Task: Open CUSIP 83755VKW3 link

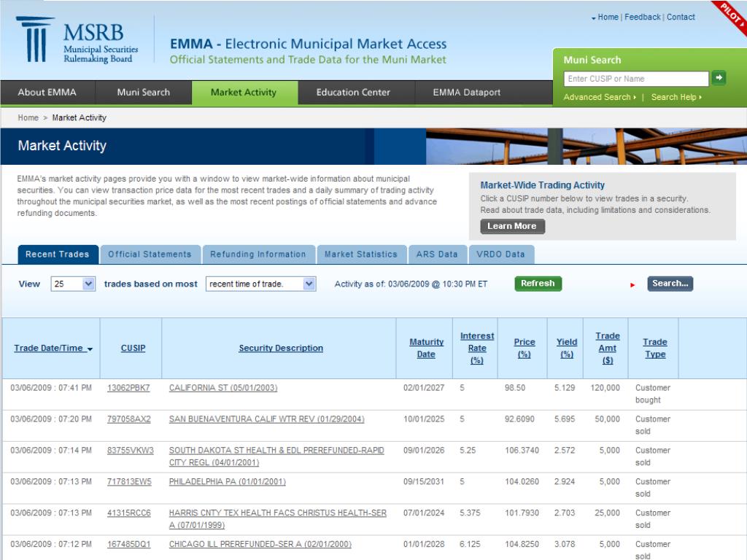Action: pos(130,451)
